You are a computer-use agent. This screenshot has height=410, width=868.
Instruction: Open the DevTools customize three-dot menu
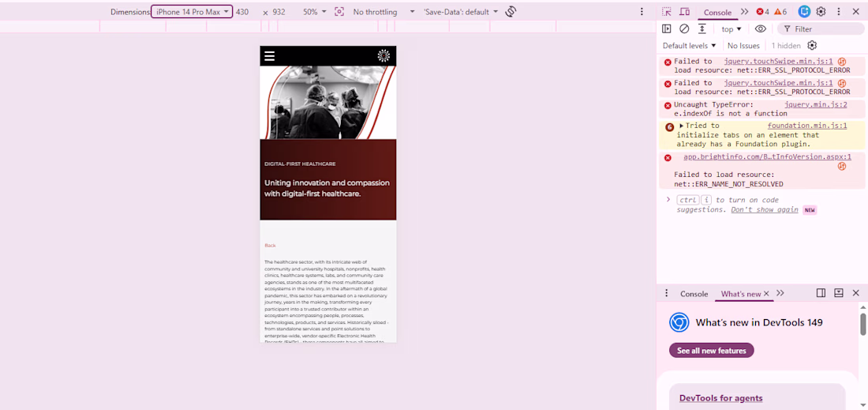(x=839, y=12)
